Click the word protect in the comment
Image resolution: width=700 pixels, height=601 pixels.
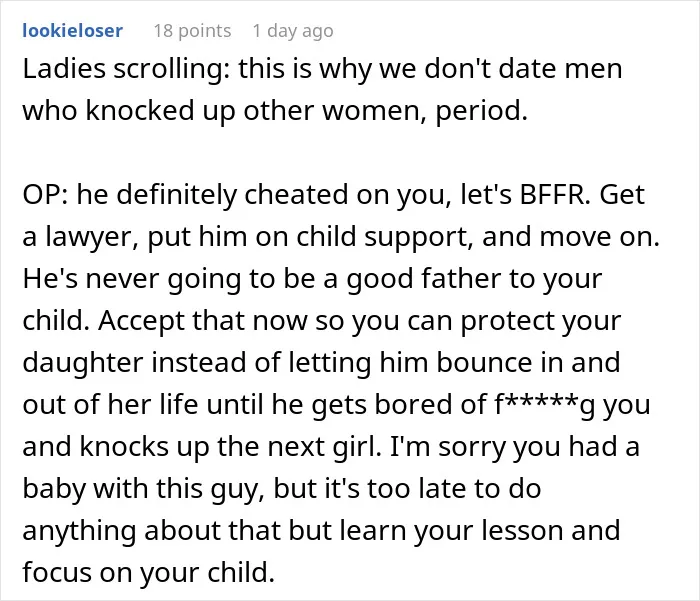[x=507, y=321]
